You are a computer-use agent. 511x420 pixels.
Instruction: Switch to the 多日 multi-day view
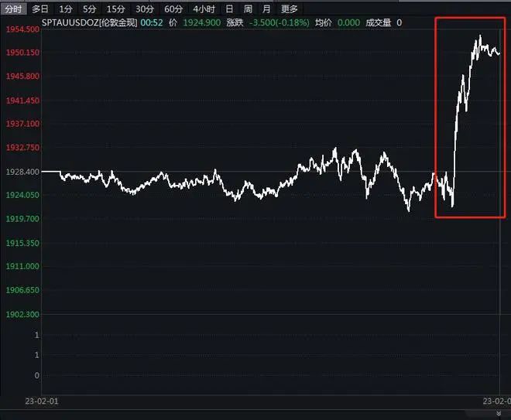tap(40, 9)
